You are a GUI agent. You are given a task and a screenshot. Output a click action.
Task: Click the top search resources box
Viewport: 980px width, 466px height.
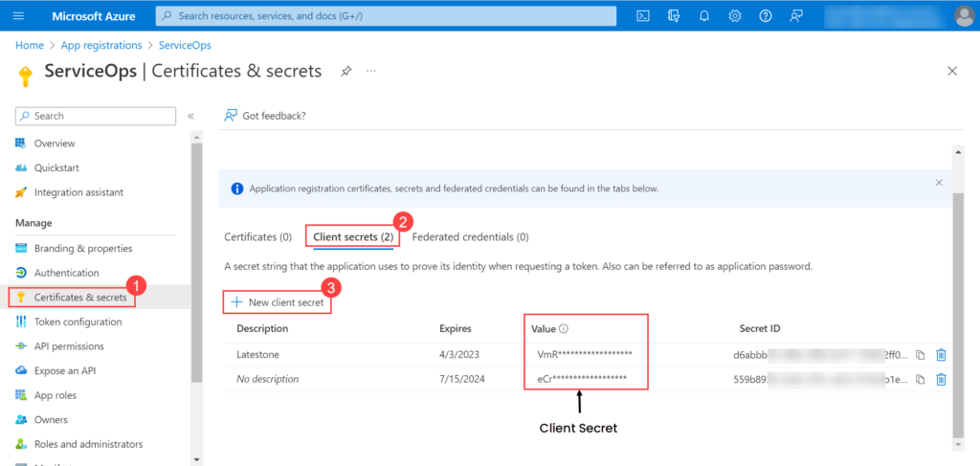click(x=388, y=15)
